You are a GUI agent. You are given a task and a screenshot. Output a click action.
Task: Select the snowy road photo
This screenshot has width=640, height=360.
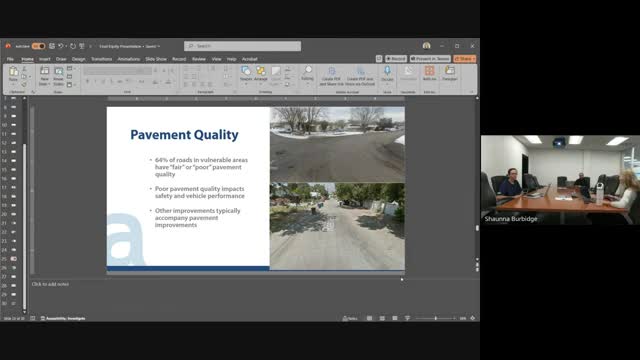337,144
